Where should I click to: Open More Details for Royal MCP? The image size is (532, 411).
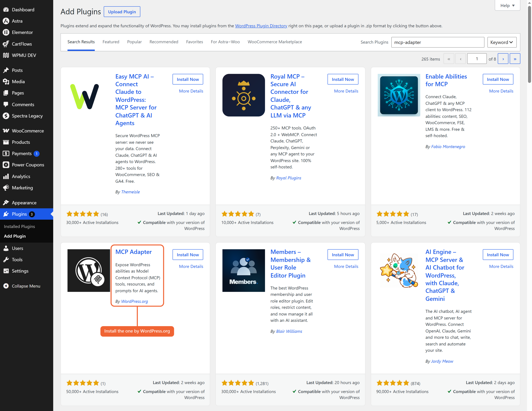(346, 91)
